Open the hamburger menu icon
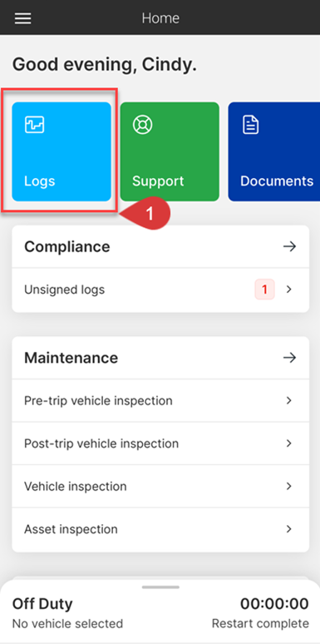 click(x=23, y=18)
